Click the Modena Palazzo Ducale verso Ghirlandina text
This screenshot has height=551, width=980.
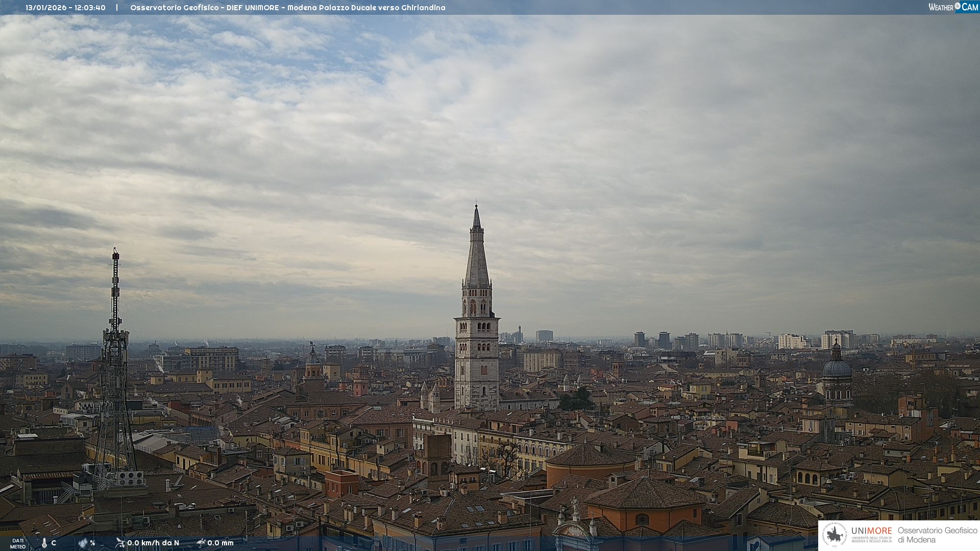point(366,8)
